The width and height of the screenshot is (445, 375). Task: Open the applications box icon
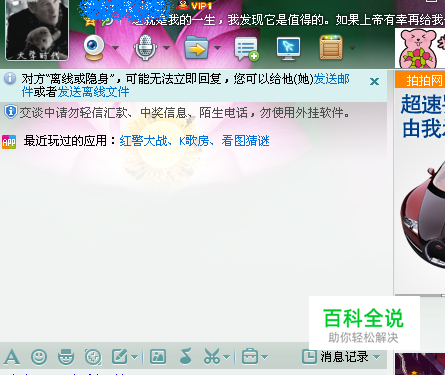click(331, 48)
